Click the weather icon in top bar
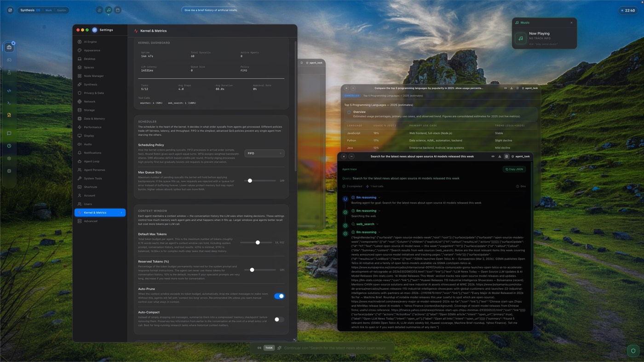Image resolution: width=644 pixels, height=362 pixels. point(100,10)
